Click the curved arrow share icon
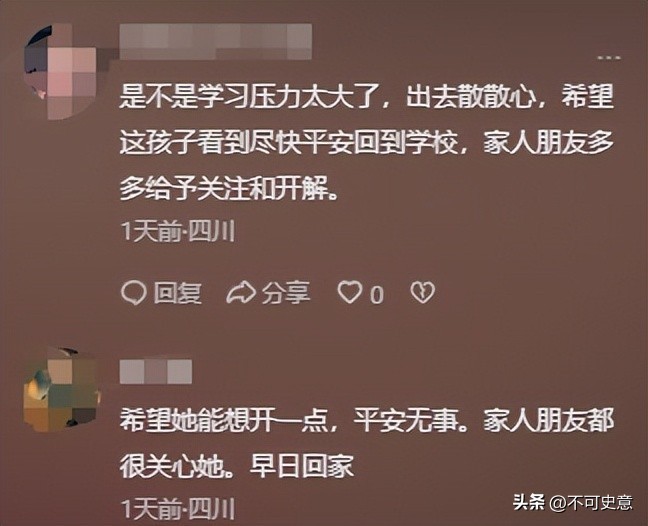 coord(241,292)
